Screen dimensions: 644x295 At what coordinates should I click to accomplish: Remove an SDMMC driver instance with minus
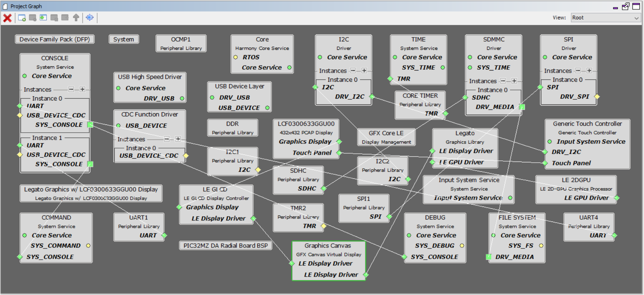(503, 81)
